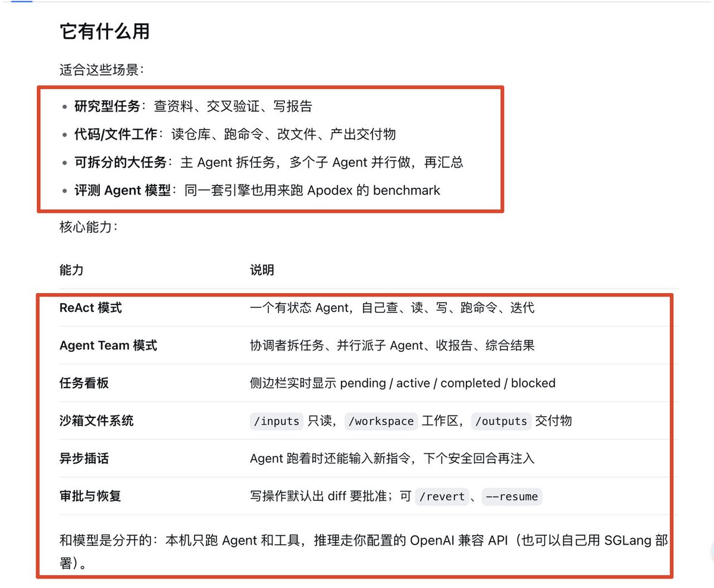This screenshot has width=714, height=588.
Task: Click the "--resume" code label
Action: pos(512,496)
